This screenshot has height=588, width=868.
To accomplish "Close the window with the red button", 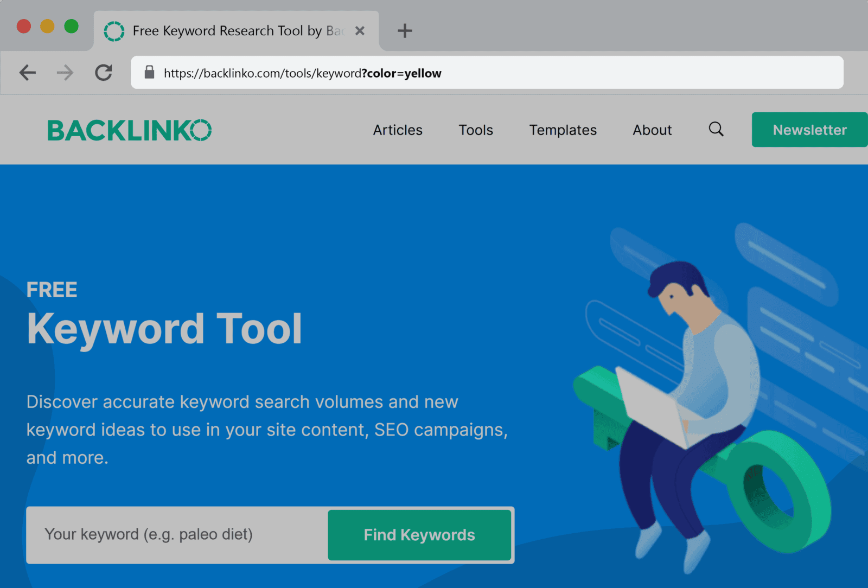I will 24,26.
